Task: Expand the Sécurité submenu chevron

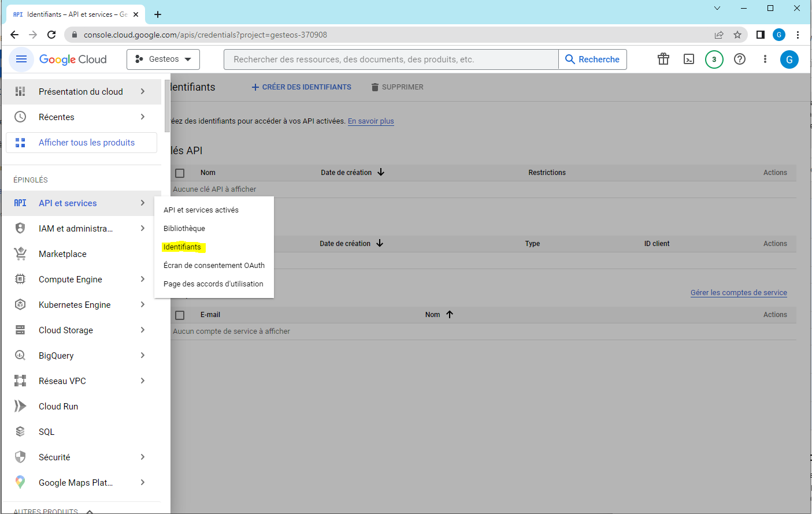Action: coord(143,457)
